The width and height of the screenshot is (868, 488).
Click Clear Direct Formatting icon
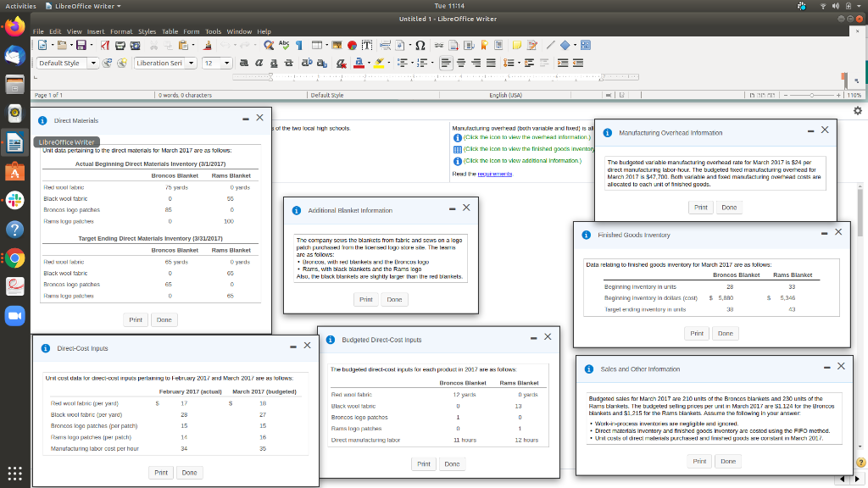tap(342, 63)
